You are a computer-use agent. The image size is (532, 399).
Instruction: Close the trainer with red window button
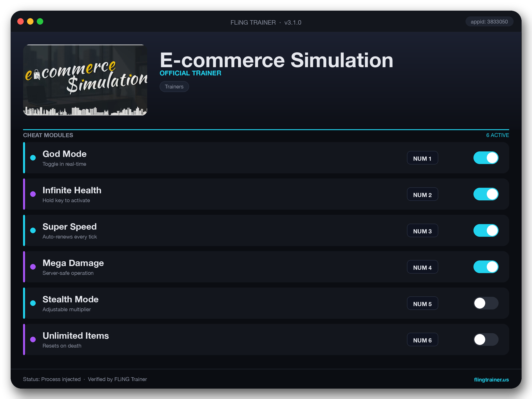point(20,22)
